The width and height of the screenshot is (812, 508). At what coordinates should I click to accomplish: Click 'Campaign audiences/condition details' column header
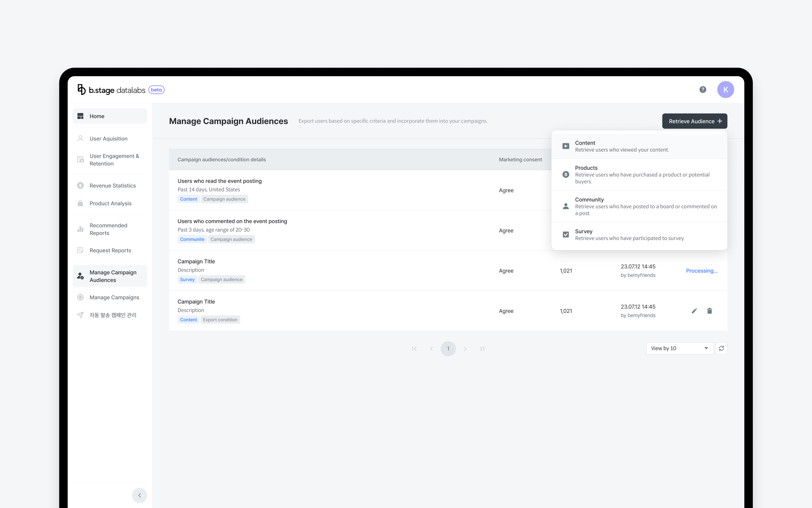[221, 160]
